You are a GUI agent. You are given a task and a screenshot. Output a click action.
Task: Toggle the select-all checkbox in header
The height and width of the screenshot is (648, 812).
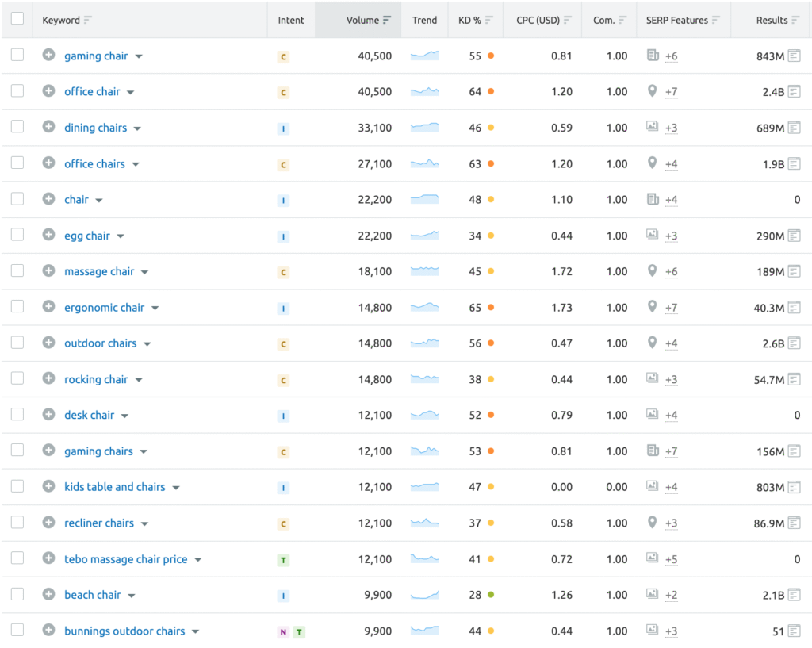17,19
